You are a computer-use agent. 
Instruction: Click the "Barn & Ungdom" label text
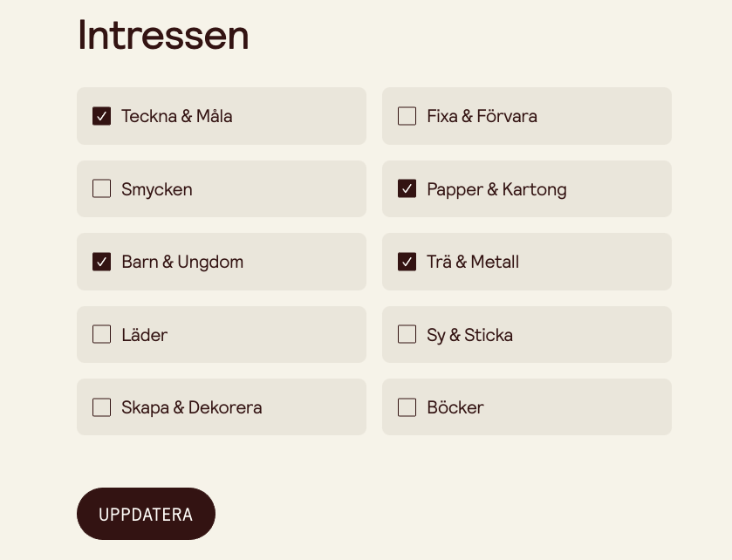tap(182, 262)
